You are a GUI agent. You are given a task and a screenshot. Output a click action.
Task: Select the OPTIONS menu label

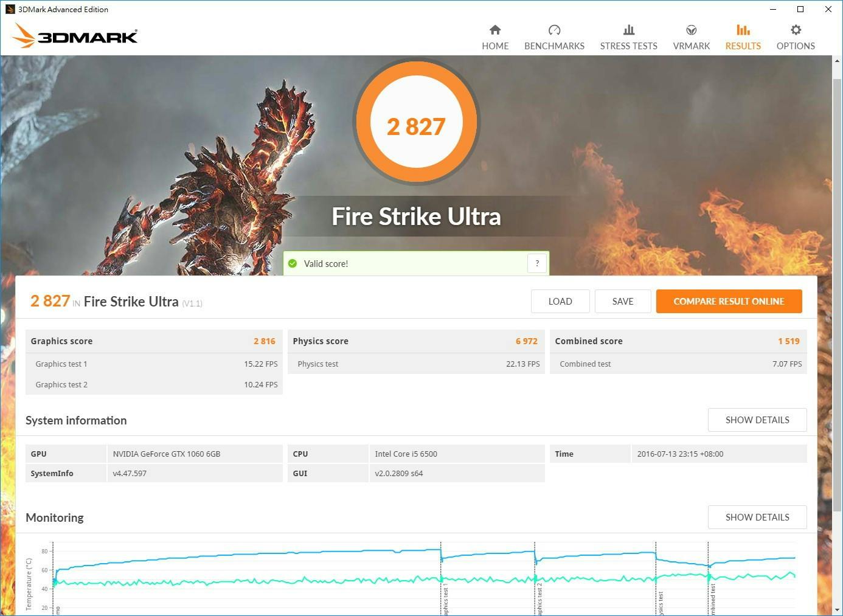(x=796, y=46)
